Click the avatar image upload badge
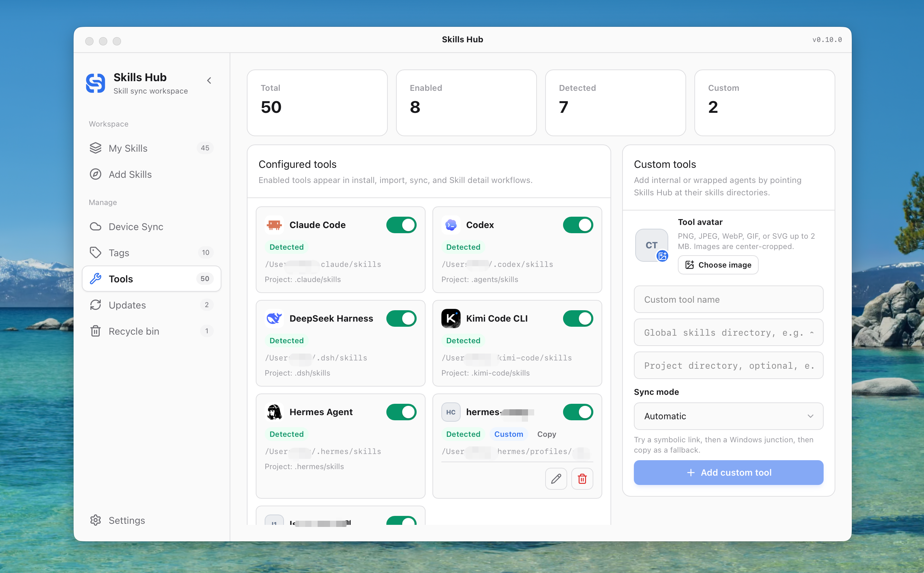The image size is (924, 573). (x=662, y=256)
